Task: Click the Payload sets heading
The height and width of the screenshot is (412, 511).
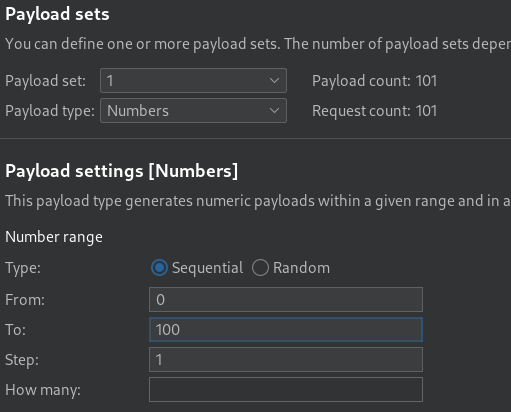Action: click(57, 14)
